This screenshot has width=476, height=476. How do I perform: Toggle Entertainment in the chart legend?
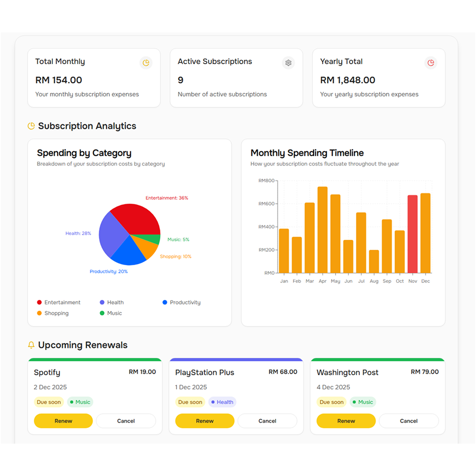(x=59, y=302)
